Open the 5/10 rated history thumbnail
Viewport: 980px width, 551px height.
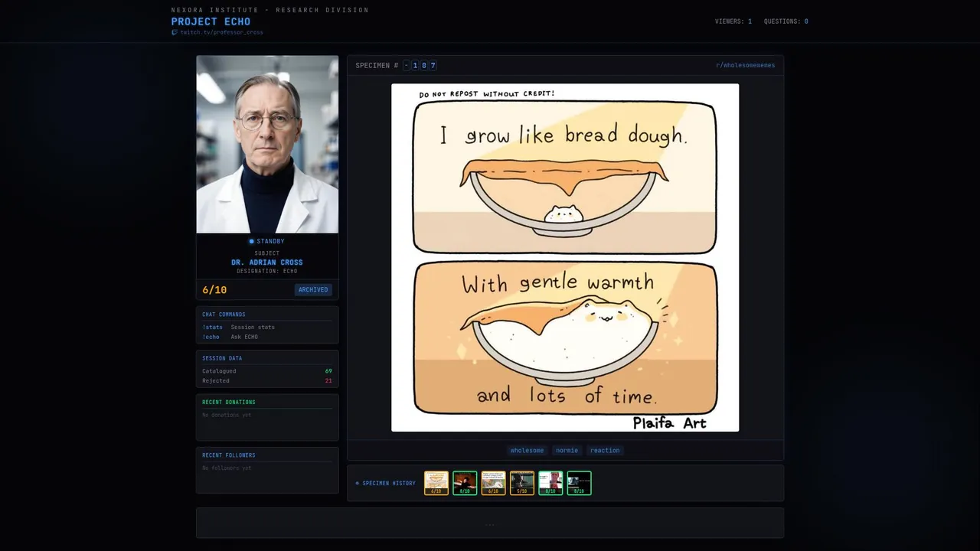click(522, 483)
